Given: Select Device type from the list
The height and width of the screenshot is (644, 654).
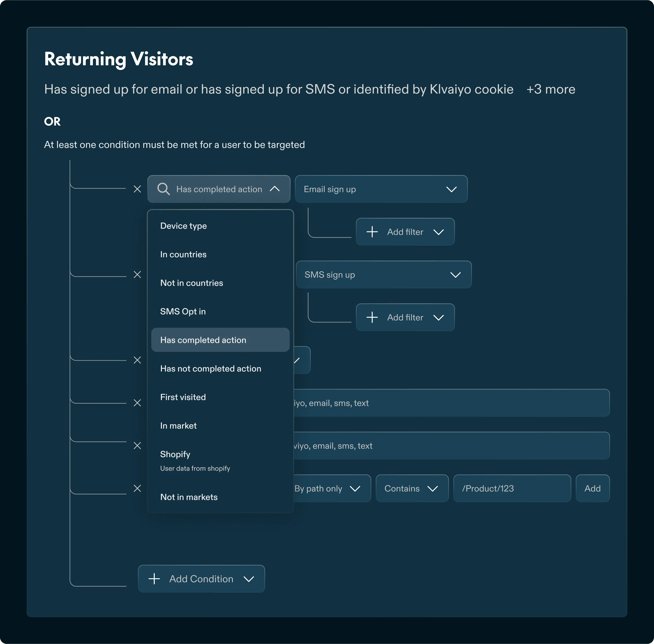Looking at the screenshot, I should pos(184,226).
